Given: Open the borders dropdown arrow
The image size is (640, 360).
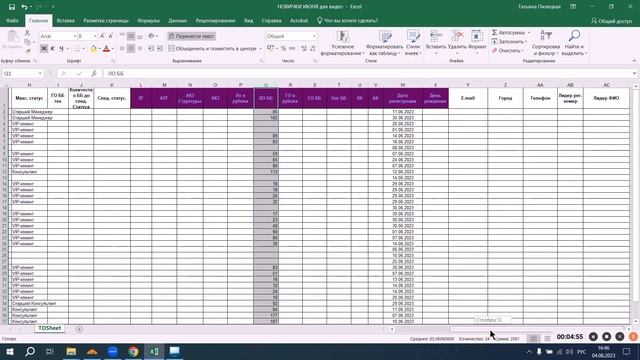Looking at the screenshot, I should pyautogui.click(x=84, y=49).
